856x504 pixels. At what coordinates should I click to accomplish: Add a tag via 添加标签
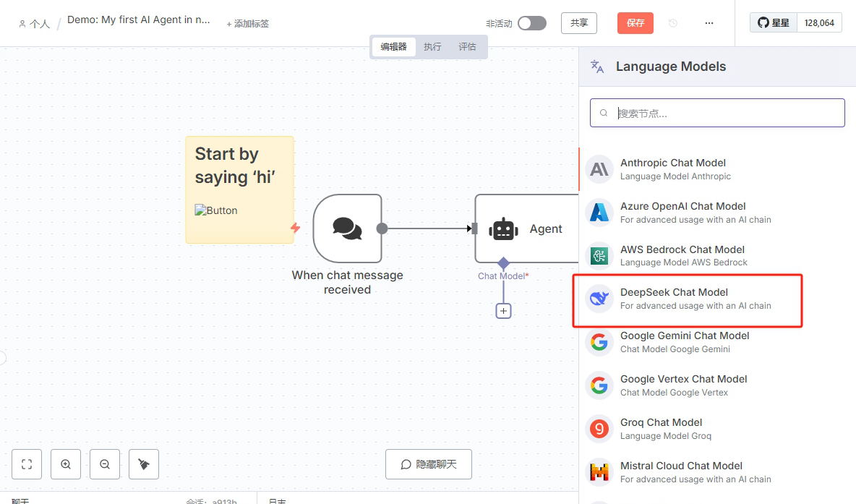[248, 23]
